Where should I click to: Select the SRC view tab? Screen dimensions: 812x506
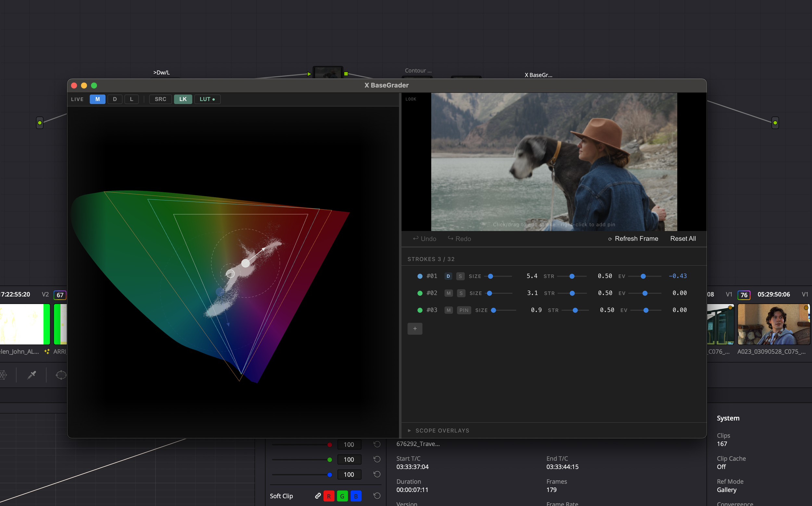click(160, 99)
